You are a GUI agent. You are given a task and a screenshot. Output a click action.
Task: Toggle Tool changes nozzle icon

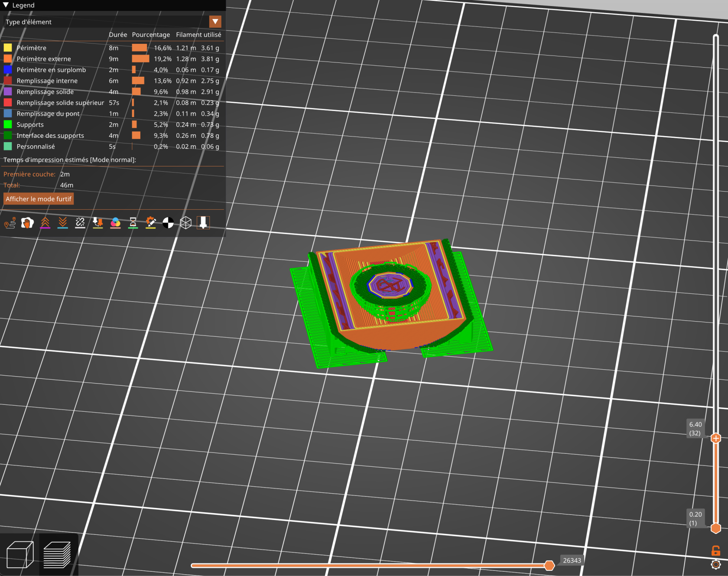click(98, 223)
